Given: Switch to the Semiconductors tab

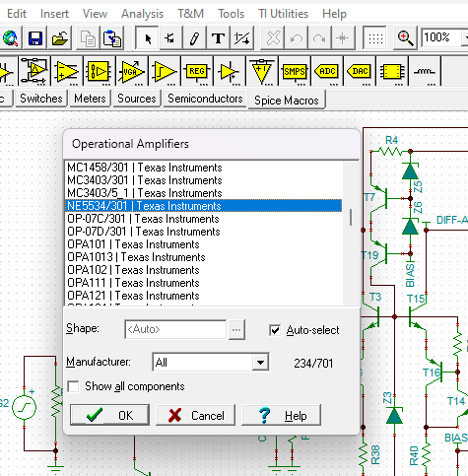Looking at the screenshot, I should click(x=205, y=99).
